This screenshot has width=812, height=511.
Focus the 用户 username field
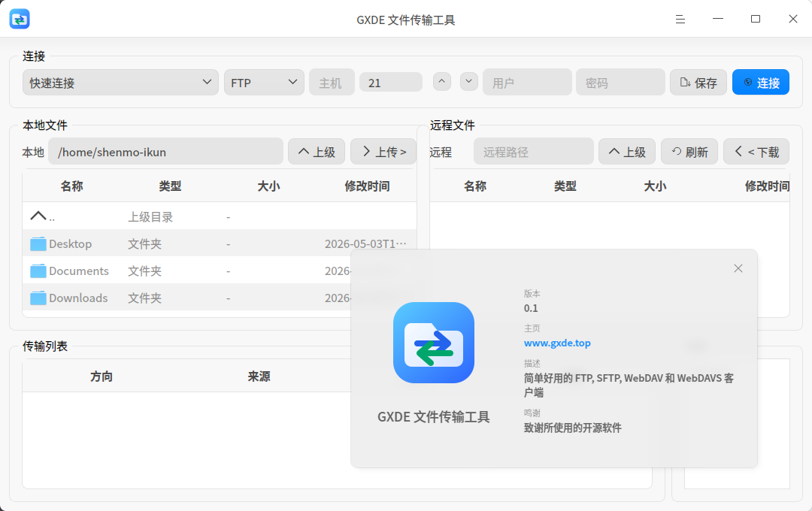click(527, 83)
